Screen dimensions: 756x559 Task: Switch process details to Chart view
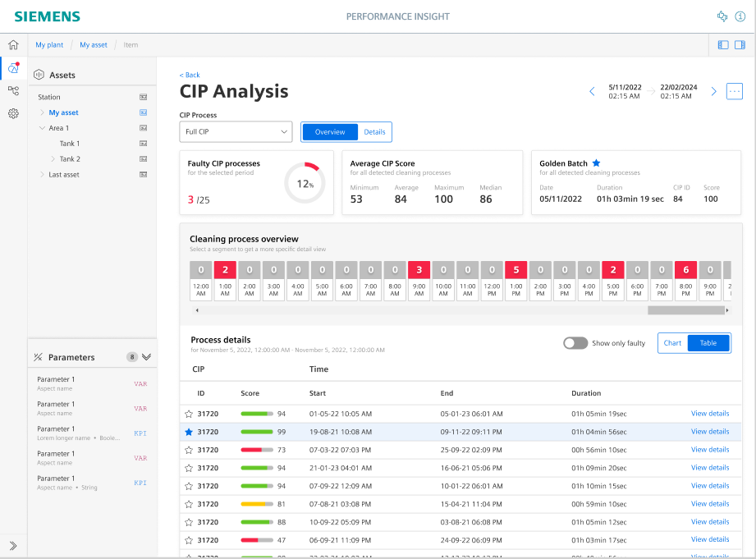672,343
